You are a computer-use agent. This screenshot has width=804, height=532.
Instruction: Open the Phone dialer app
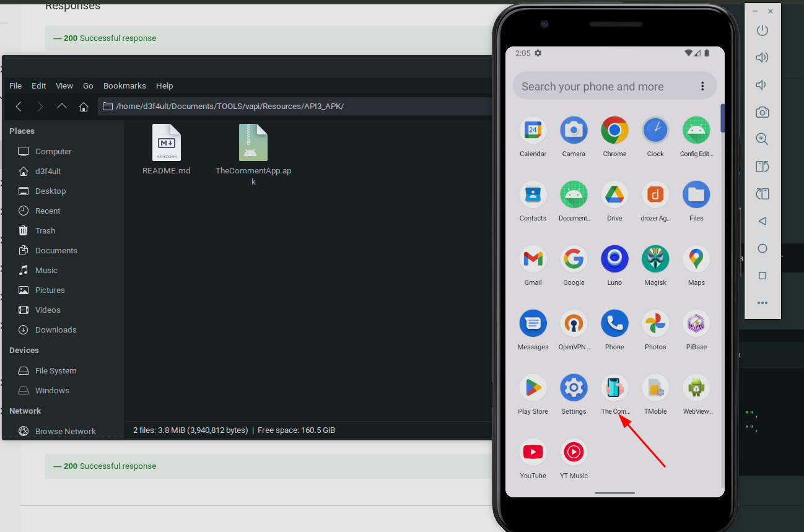(614, 324)
